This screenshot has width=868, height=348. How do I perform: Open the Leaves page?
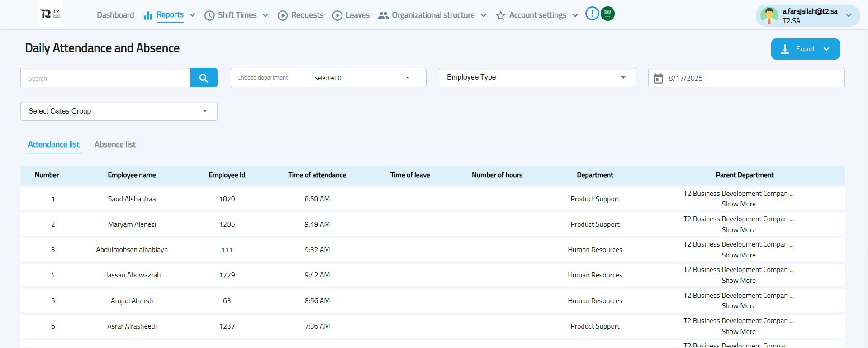(x=358, y=15)
